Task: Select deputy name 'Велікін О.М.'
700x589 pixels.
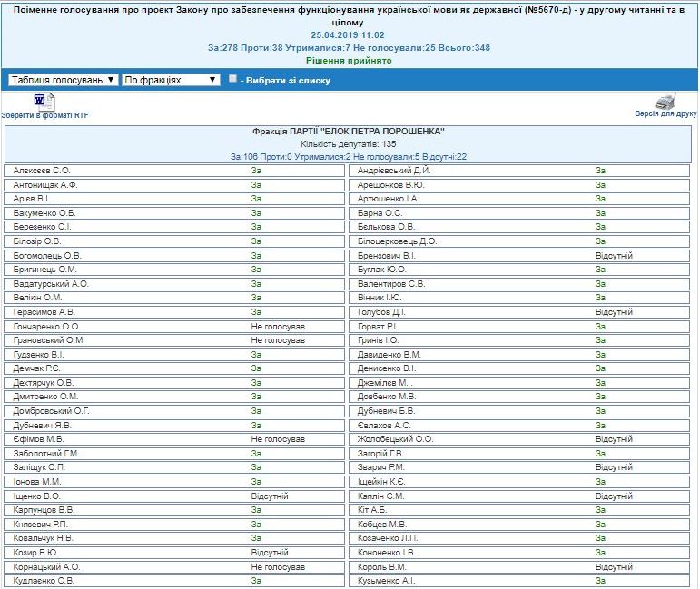Action: click(37, 297)
